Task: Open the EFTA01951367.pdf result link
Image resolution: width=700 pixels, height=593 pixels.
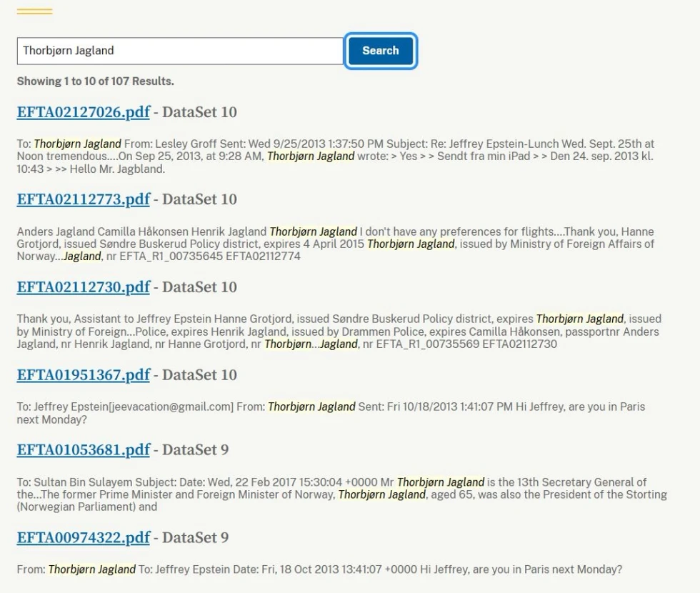Action: click(83, 375)
